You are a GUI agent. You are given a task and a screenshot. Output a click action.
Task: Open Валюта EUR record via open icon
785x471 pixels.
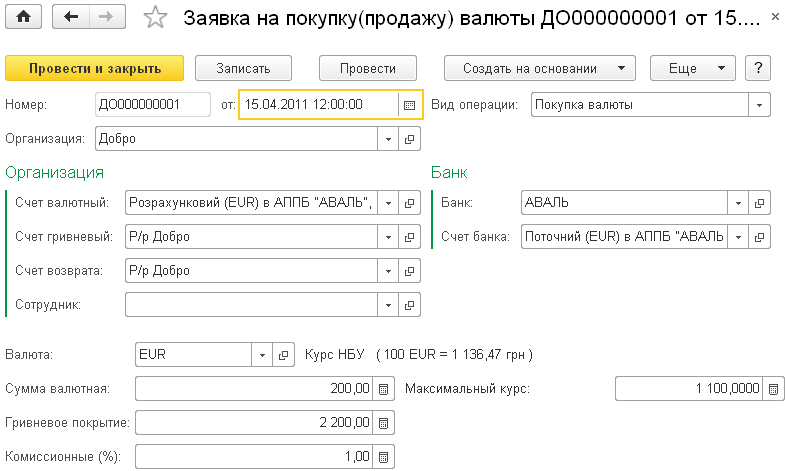[x=283, y=355]
